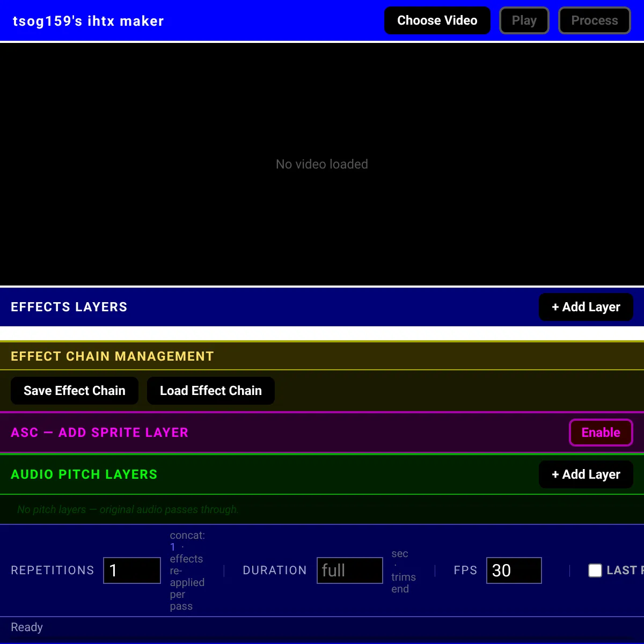Enable the ASC sprite layer
Image resolution: width=644 pixels, height=644 pixels.
pyautogui.click(x=601, y=433)
